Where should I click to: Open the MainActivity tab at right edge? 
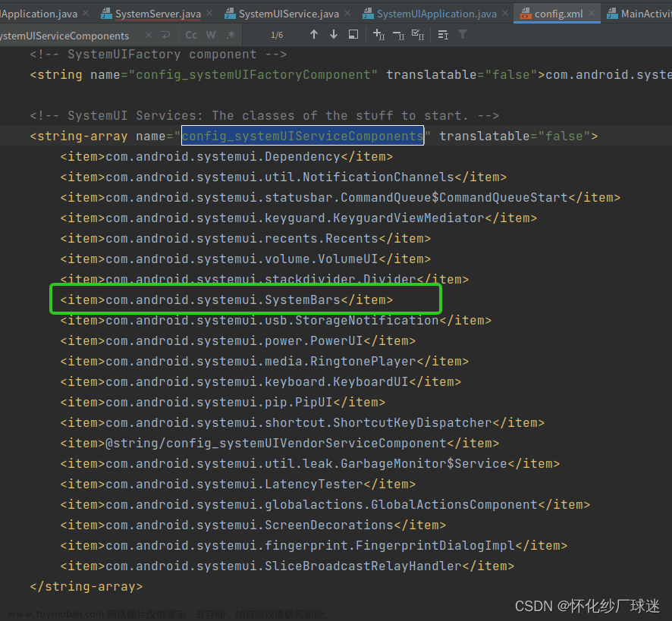[639, 14]
